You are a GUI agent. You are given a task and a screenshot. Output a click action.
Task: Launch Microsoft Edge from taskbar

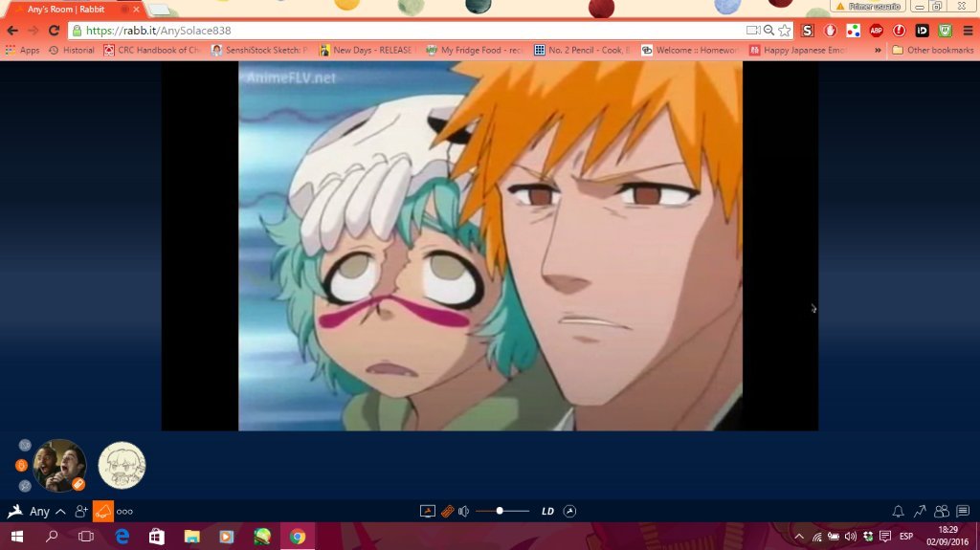tap(122, 537)
